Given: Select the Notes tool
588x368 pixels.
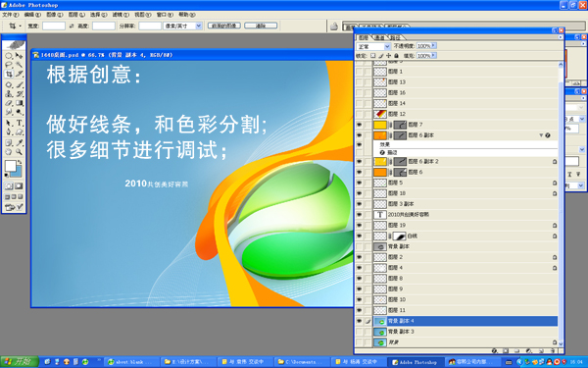Looking at the screenshot, I should tap(8, 142).
